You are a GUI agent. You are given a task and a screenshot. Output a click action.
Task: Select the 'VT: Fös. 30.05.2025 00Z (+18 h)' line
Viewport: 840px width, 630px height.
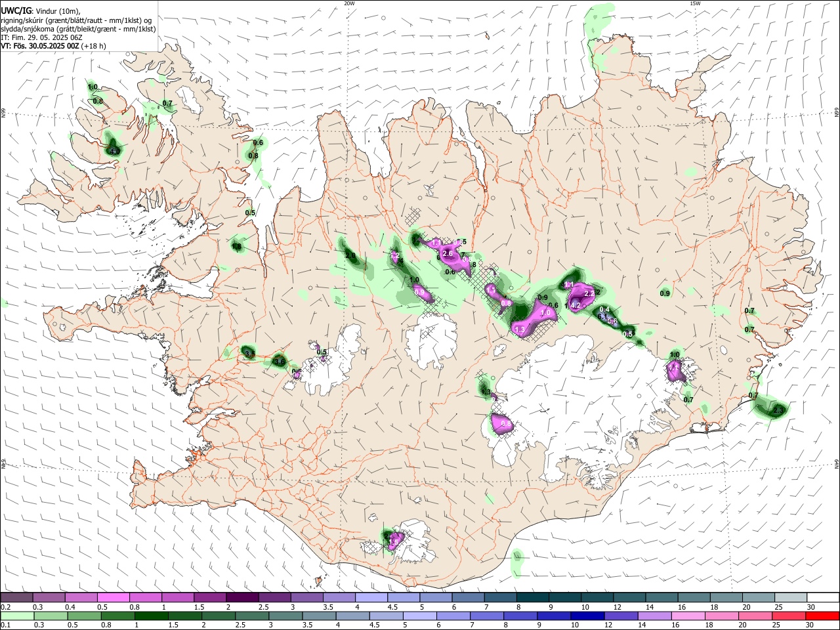[53, 46]
